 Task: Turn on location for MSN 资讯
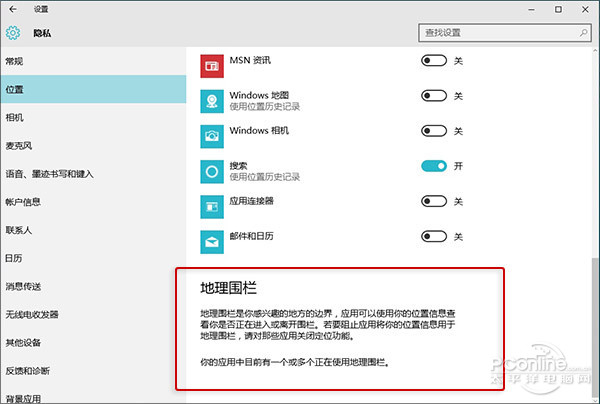[x=434, y=60]
